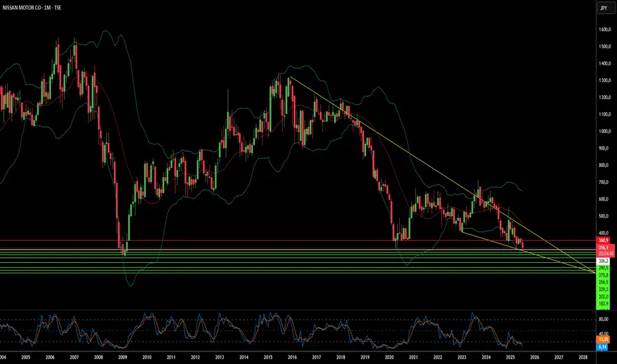Click the 316,1 current price tag
617x364 pixels.
pos(603,248)
